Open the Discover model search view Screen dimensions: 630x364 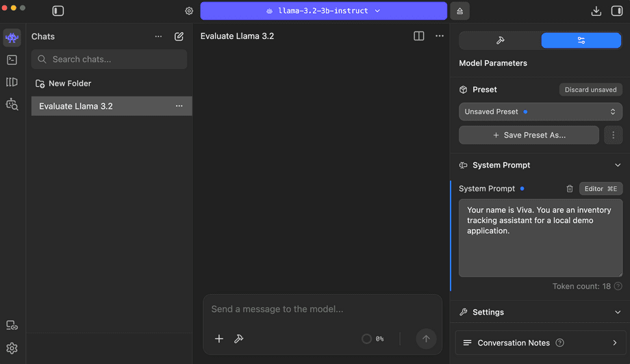click(x=12, y=105)
